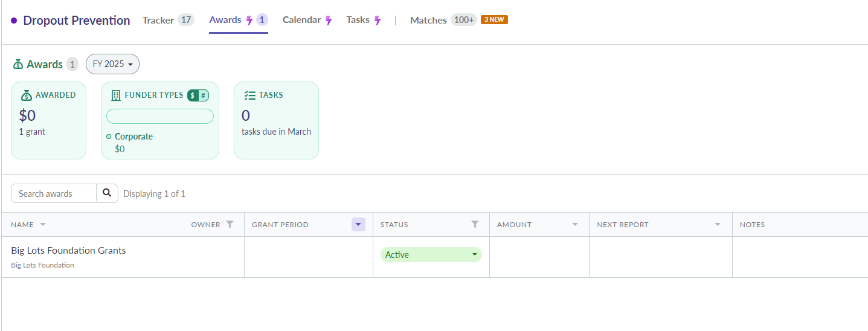868x331 pixels.
Task: Open the FY 2025 fiscal year dropdown
Action: (112, 64)
